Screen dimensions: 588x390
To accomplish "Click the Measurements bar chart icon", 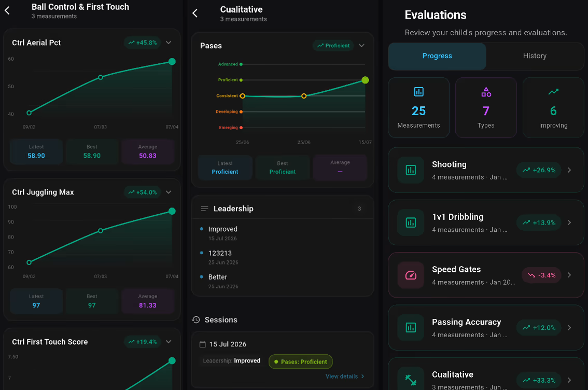I will click(x=418, y=91).
